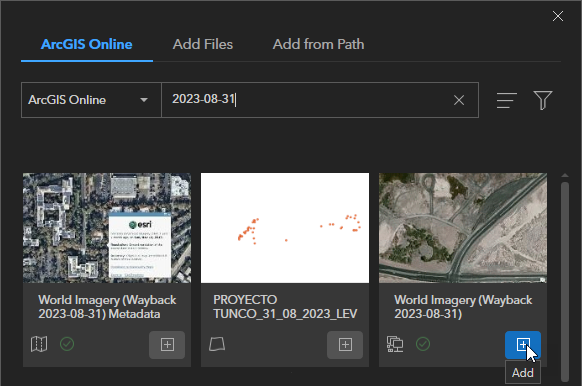Click the tile layer icon on World Imagery card
This screenshot has height=386, width=582.
point(395,344)
